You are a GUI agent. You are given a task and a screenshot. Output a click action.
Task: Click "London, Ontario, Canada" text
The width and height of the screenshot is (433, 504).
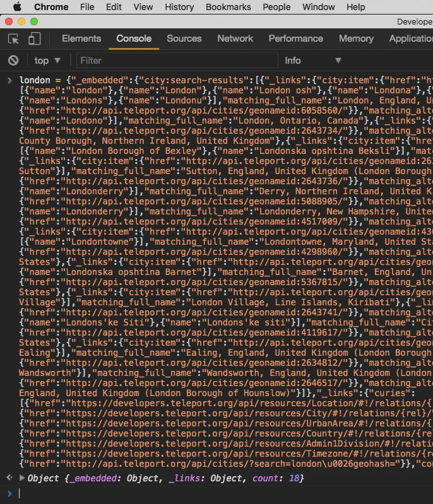[x=299, y=120]
